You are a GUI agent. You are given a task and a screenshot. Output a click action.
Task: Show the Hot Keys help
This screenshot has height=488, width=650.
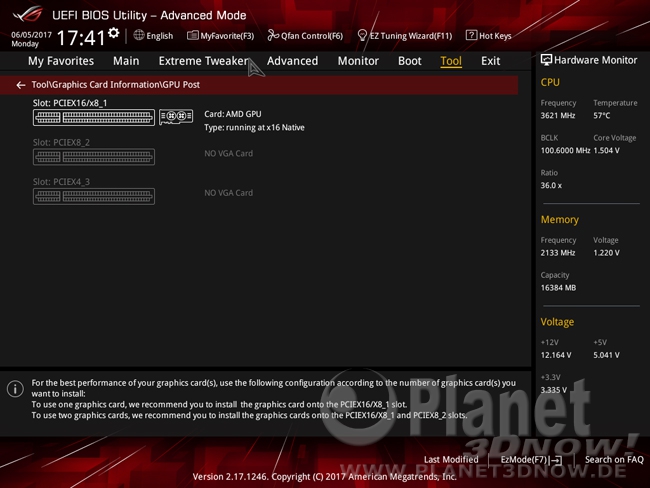[x=488, y=36]
